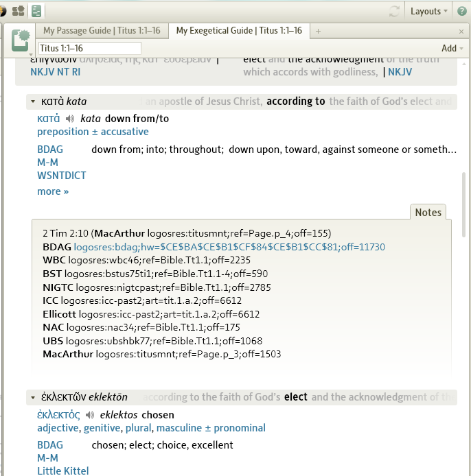Open M-M lexicon entry for eklektos
Screen dimensions: 471x476
click(x=47, y=458)
